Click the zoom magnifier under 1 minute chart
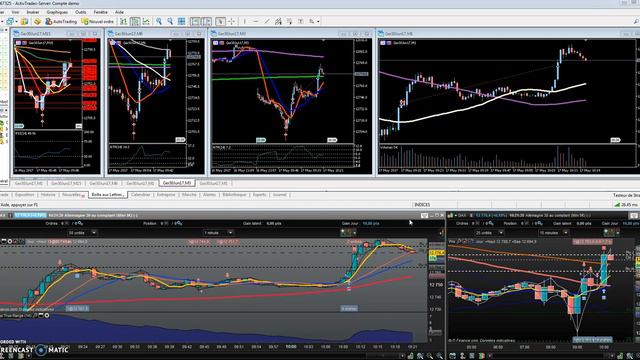 (x=429, y=356)
